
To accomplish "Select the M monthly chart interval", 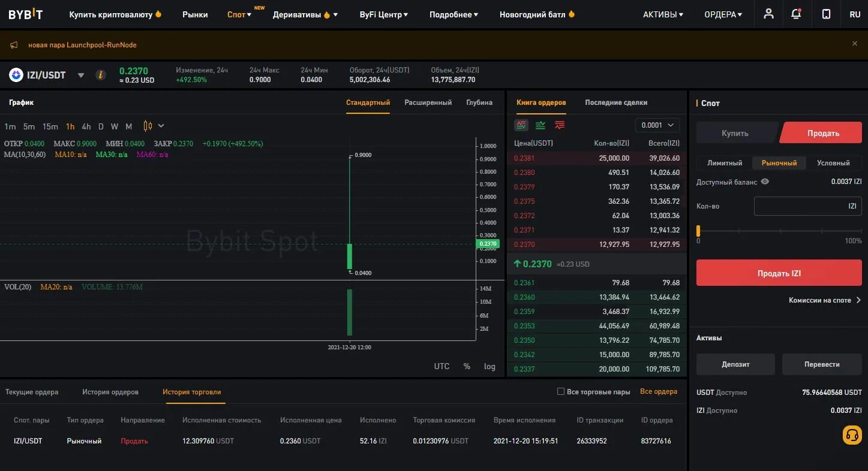I will 128,126.
